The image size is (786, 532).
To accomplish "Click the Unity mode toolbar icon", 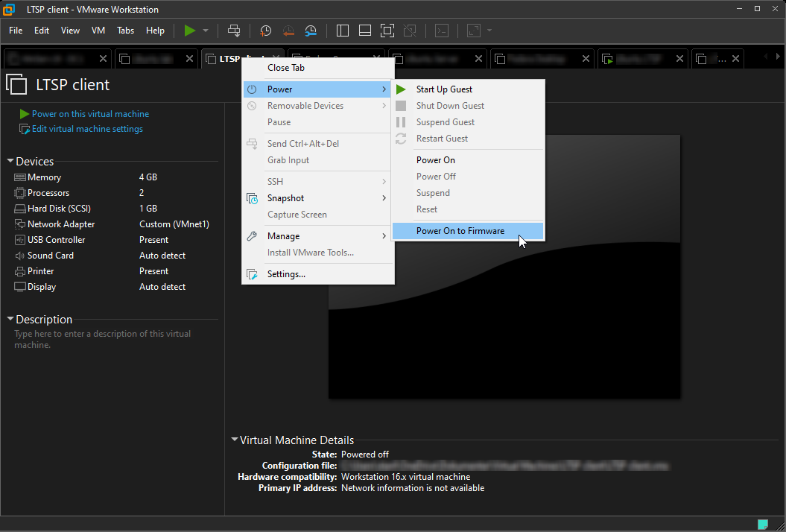I will point(410,31).
